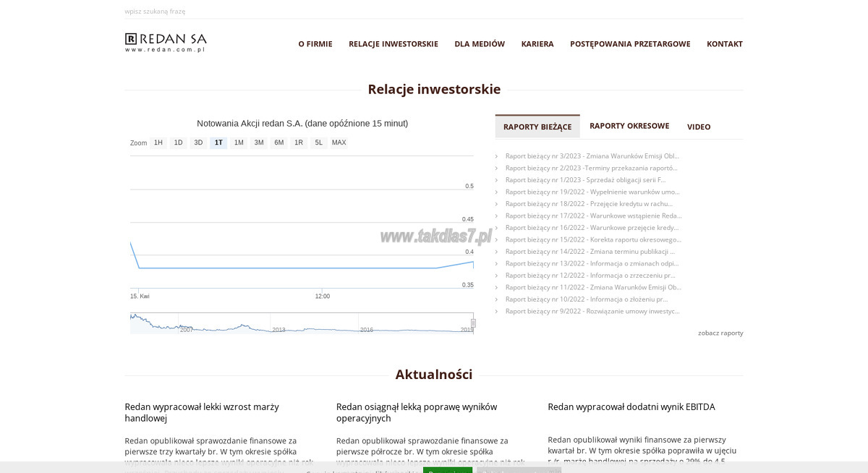Click the chart navigator right handle
Viewport: 868px width, 473px height.
pyautogui.click(x=473, y=323)
